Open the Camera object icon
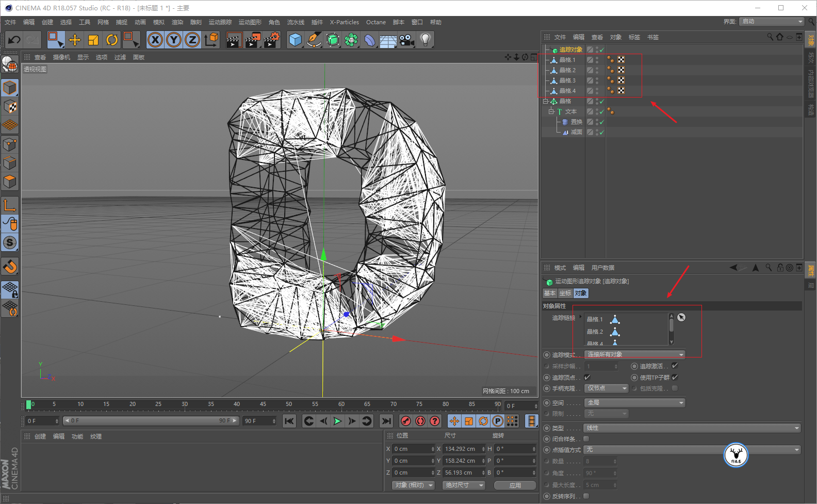The width and height of the screenshot is (817, 504). (407, 40)
